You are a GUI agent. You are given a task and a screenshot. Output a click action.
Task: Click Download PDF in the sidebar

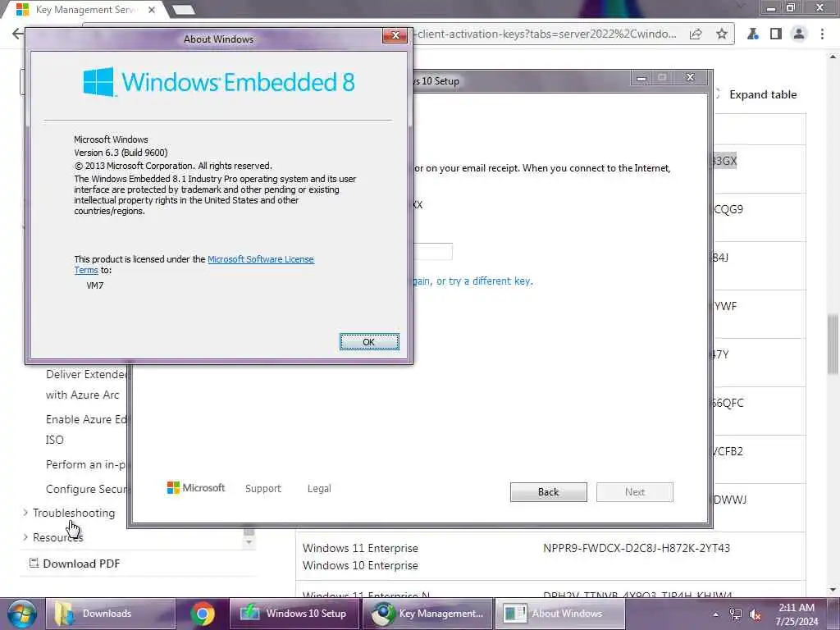[x=81, y=564]
